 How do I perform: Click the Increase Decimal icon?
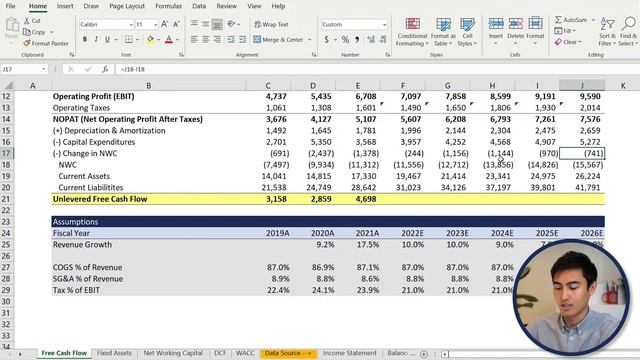coord(371,40)
